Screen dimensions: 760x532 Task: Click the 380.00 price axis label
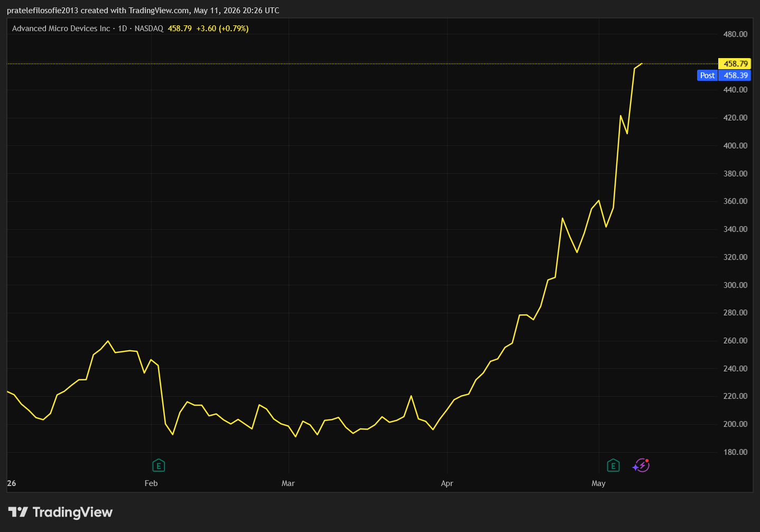coord(735,174)
